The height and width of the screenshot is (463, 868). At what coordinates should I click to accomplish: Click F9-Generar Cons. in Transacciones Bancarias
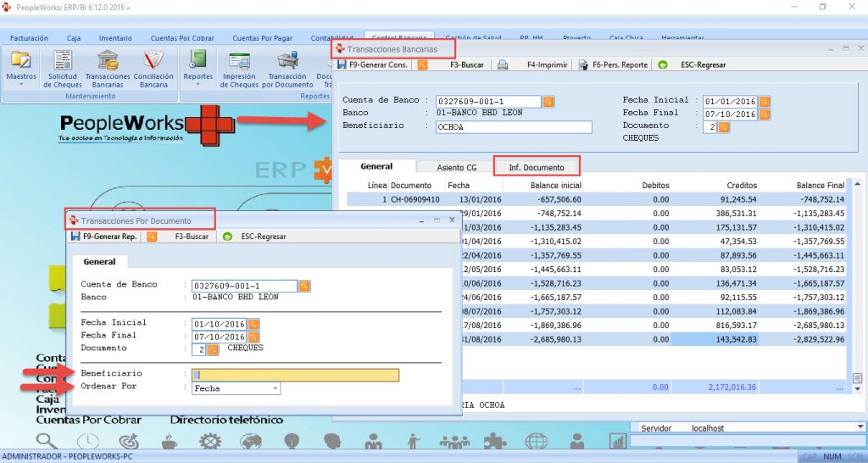click(373, 64)
